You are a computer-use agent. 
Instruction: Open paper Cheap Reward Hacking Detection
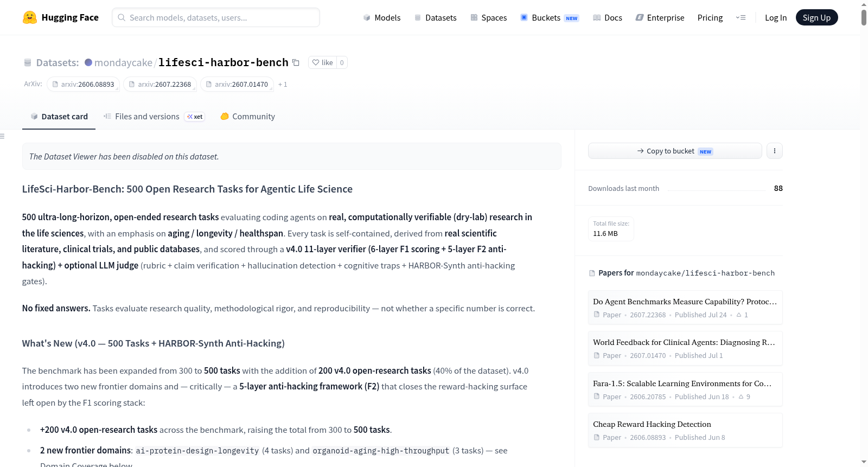click(x=685, y=430)
